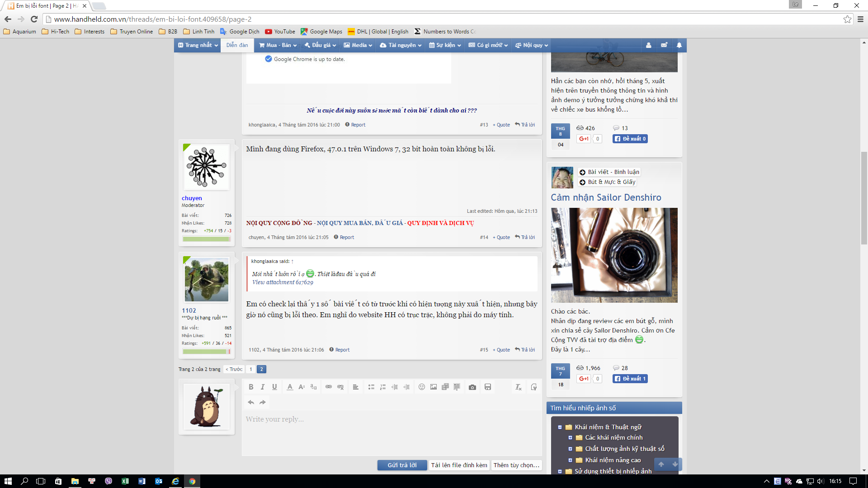Toggle italic formatting in reply editor

[x=263, y=387]
